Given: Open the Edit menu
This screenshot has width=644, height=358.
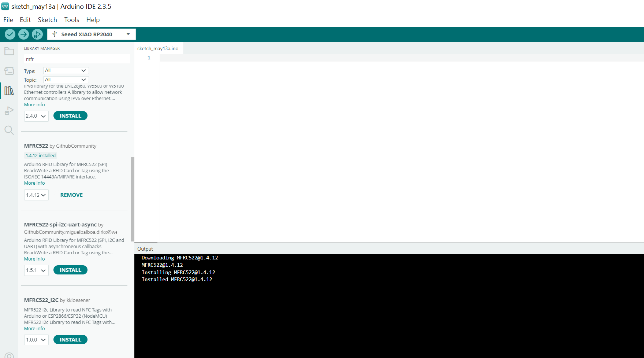Looking at the screenshot, I should pyautogui.click(x=25, y=20).
